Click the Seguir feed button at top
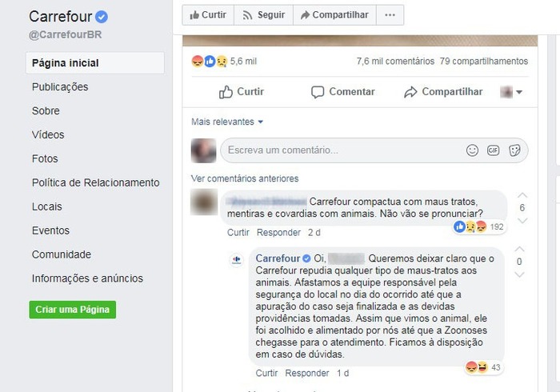560x392 pixels. coord(263,15)
